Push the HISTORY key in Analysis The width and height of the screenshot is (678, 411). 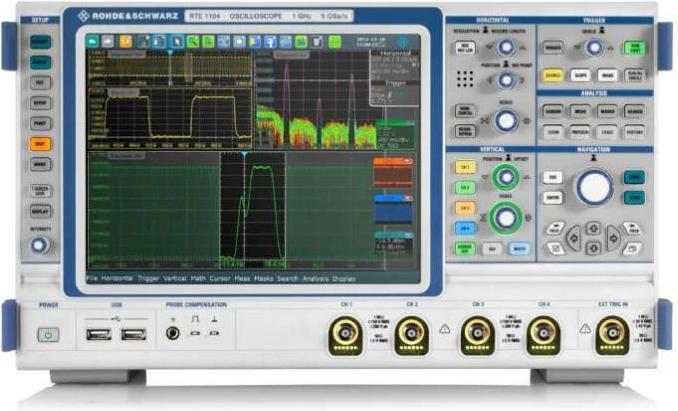click(634, 131)
